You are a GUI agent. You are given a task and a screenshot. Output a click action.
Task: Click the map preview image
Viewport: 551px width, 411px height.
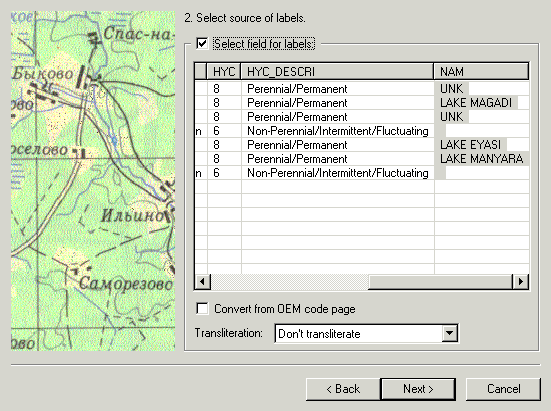[93, 181]
